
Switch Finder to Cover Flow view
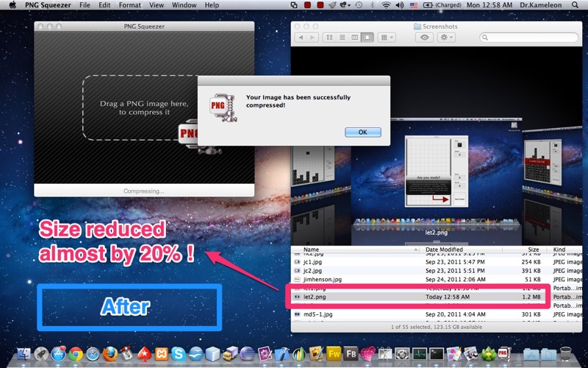click(367, 38)
